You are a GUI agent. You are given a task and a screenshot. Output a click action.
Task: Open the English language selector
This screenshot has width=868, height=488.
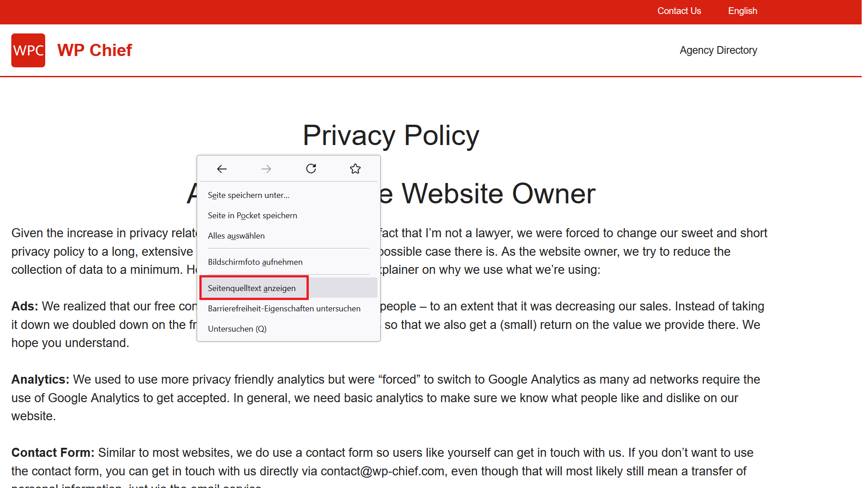pos(742,11)
